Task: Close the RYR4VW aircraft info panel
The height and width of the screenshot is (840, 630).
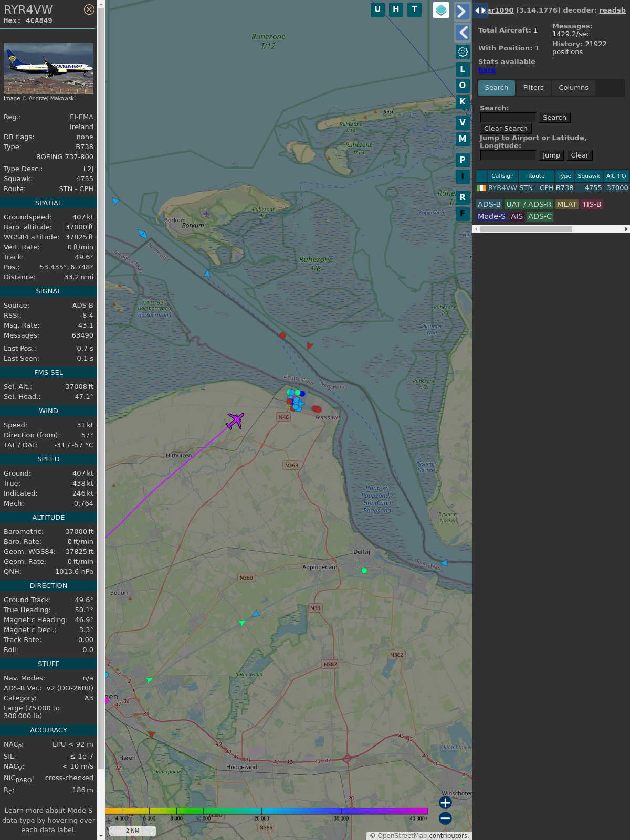Action: (89, 9)
